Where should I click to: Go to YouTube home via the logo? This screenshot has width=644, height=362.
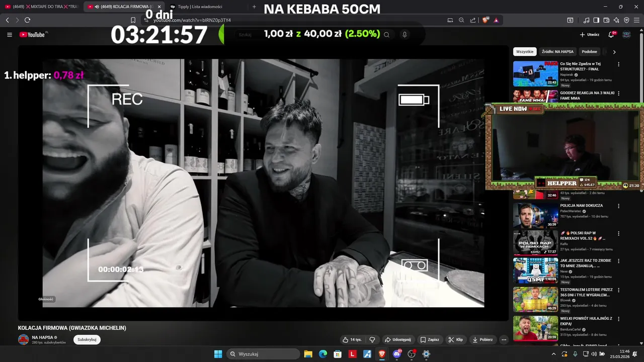[x=33, y=35]
